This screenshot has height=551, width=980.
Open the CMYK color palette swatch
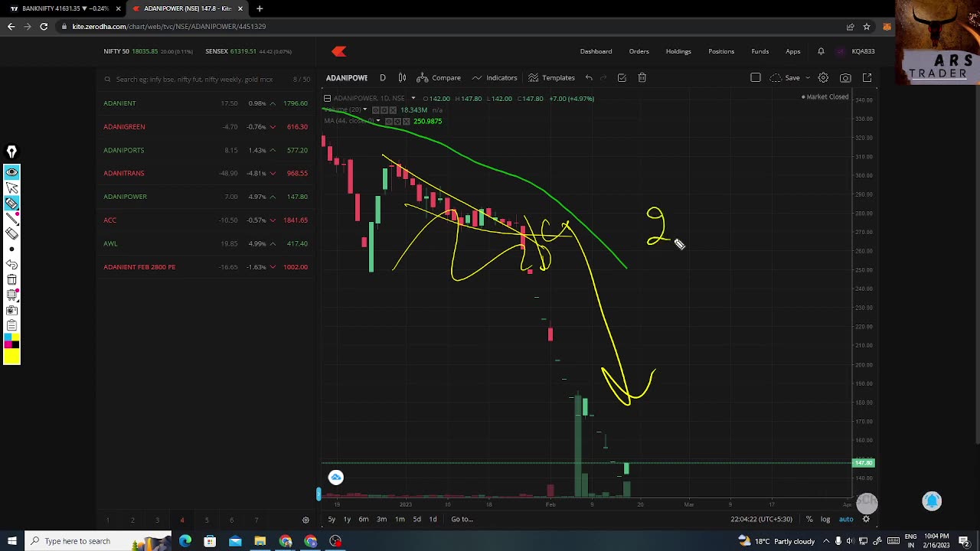(11, 341)
